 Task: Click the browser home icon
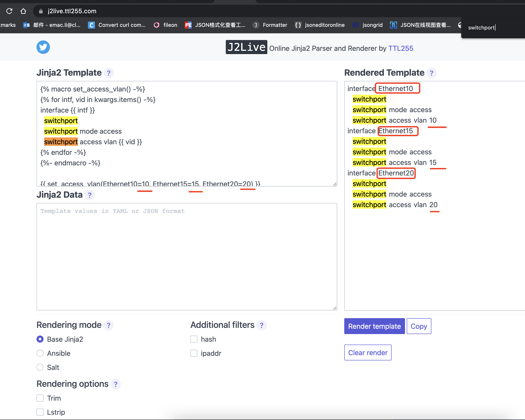tap(23, 11)
